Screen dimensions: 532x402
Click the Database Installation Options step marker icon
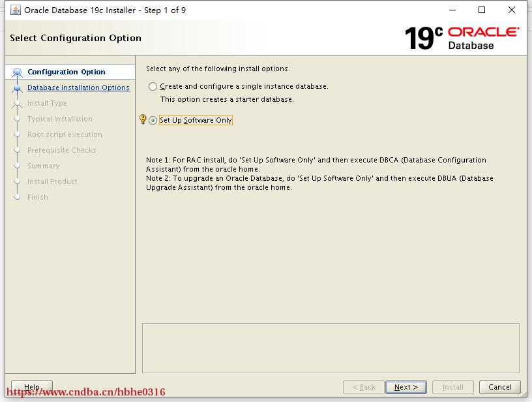pos(18,88)
